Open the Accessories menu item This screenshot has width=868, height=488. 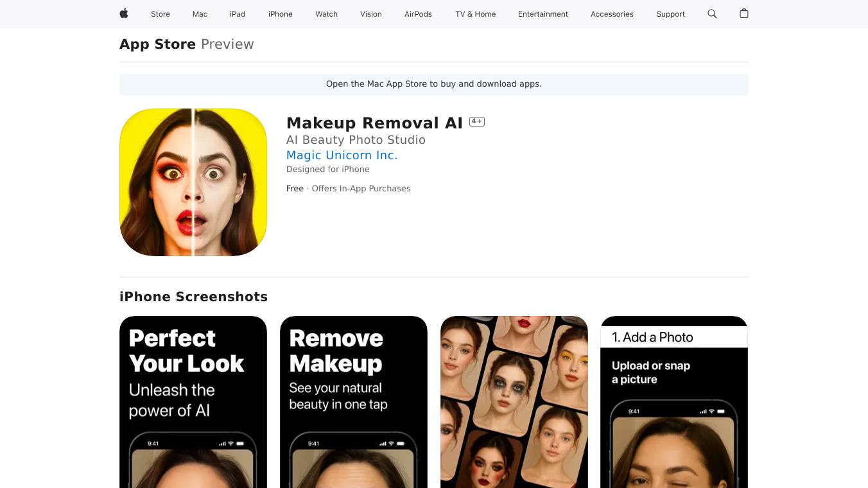(x=612, y=14)
